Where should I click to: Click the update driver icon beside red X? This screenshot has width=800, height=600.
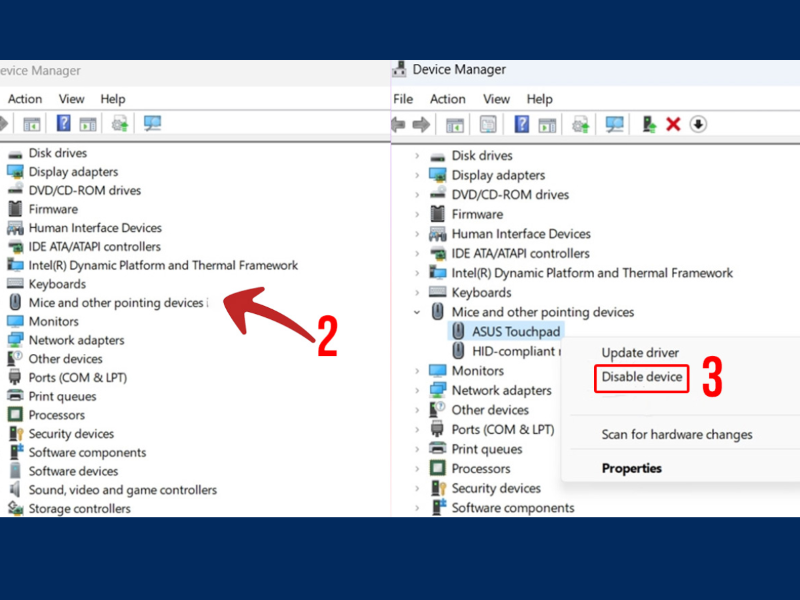pos(649,124)
